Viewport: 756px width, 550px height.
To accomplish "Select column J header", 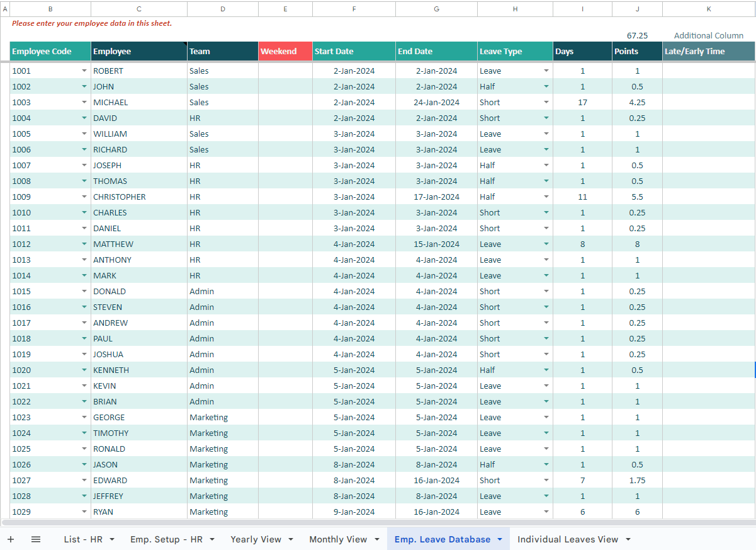I will click(x=637, y=9).
